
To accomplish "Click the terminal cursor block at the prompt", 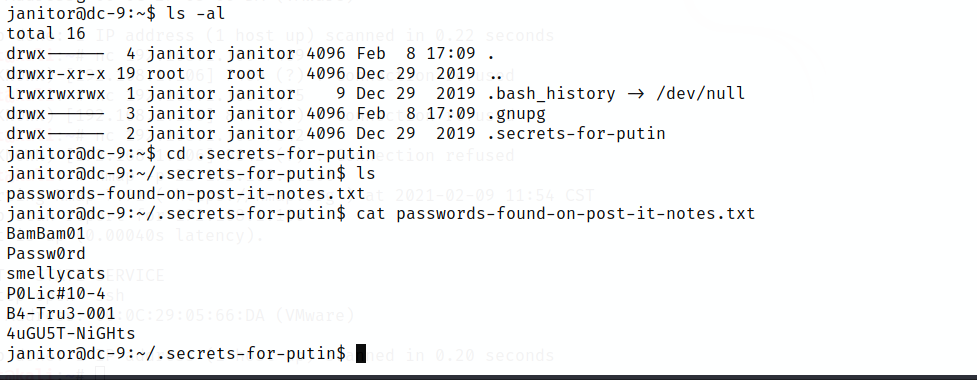I will [x=361, y=353].
